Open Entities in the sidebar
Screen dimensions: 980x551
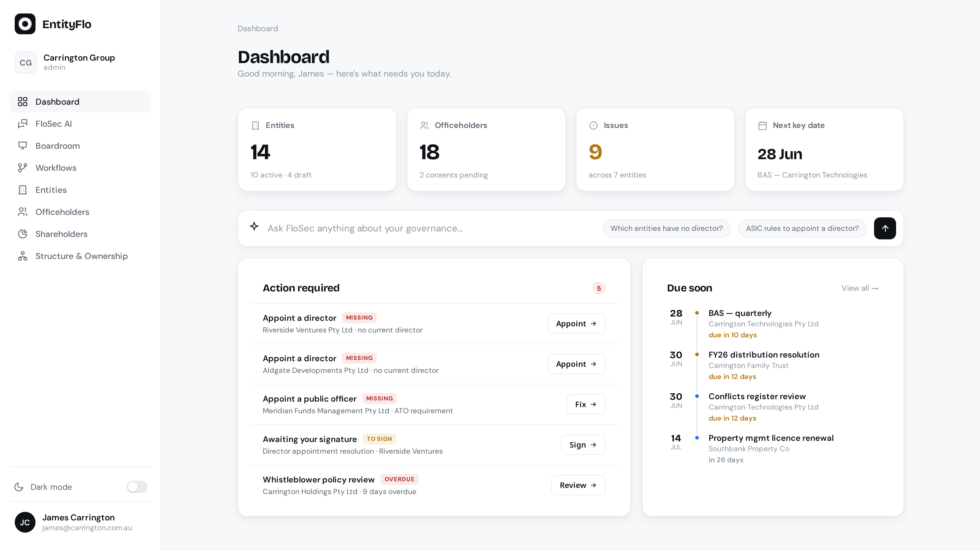(81, 190)
